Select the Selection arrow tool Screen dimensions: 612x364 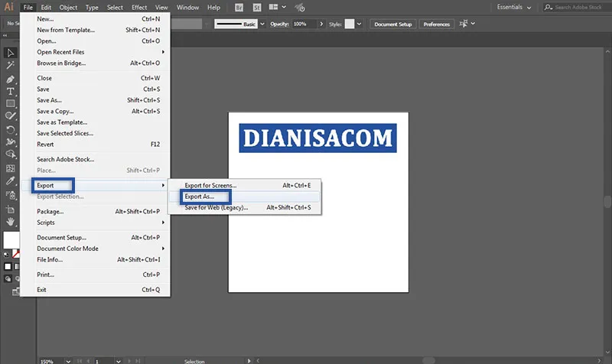pyautogui.click(x=11, y=53)
